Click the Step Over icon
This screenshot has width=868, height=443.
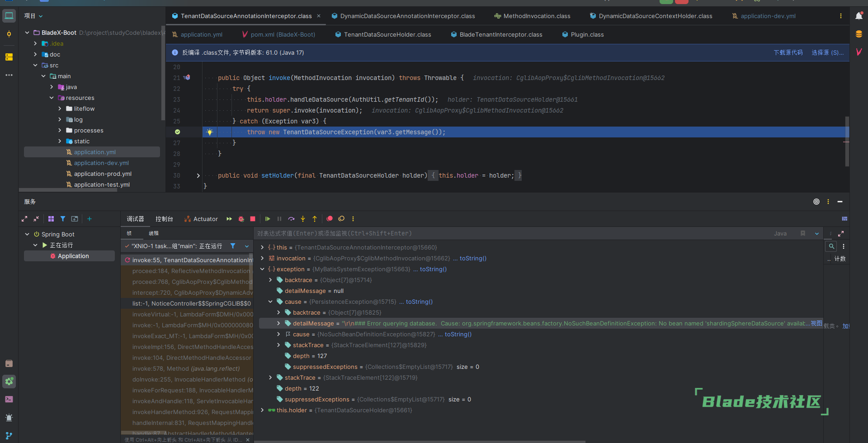pyautogui.click(x=291, y=219)
